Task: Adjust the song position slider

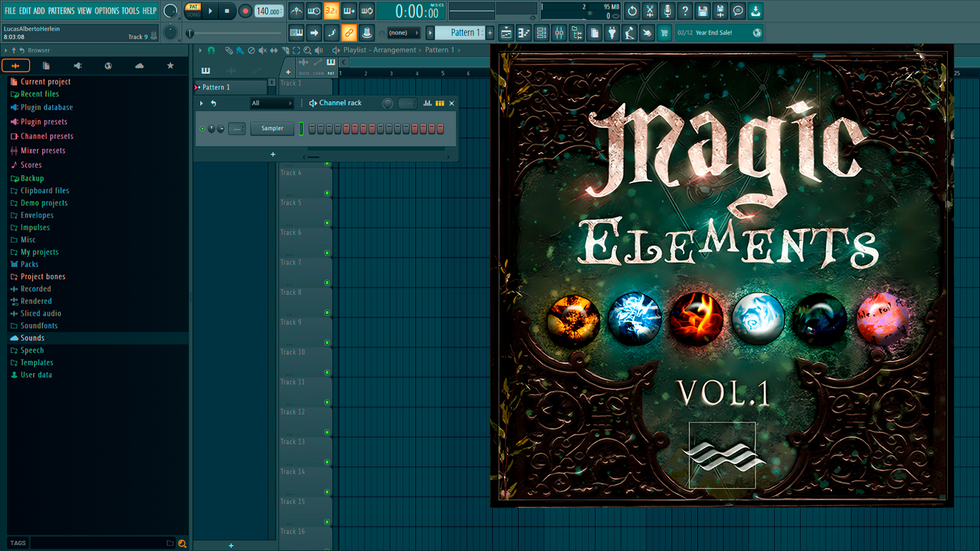Action: coord(234,33)
